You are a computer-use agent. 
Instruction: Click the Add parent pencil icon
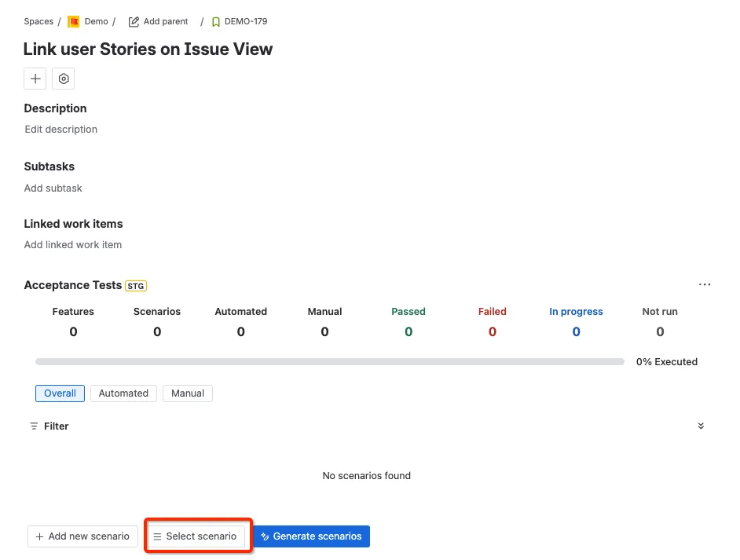click(134, 22)
